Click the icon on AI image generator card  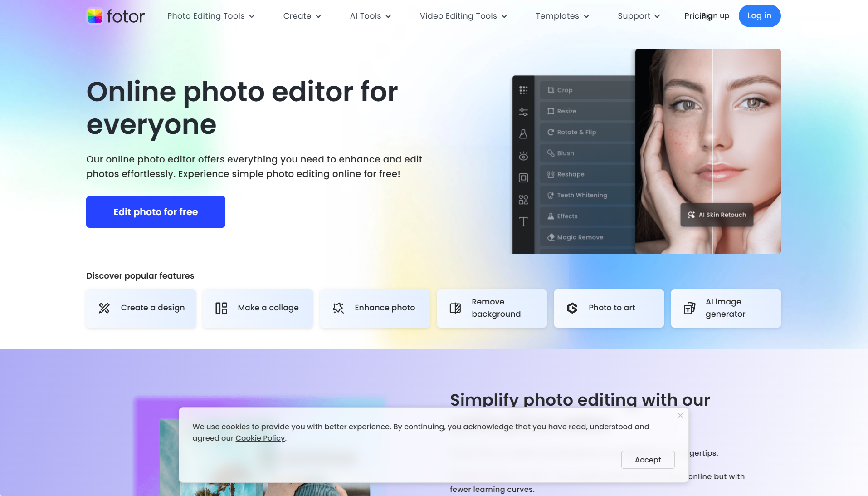(x=689, y=308)
